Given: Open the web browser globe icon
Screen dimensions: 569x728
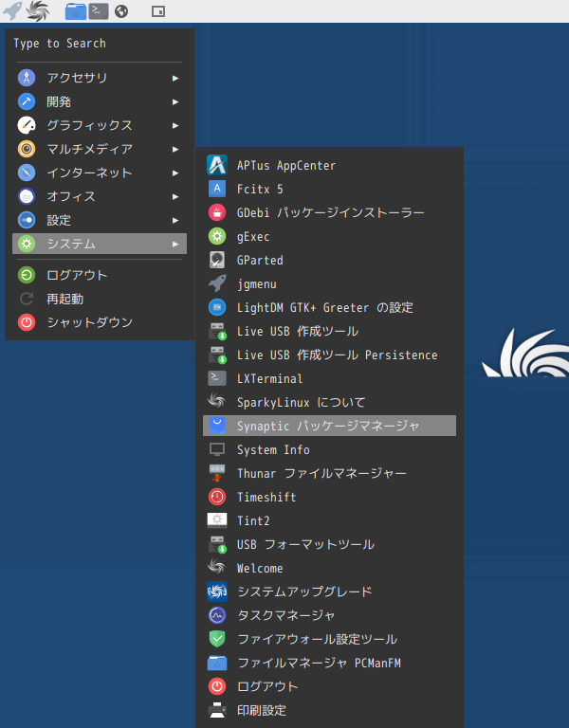Looking at the screenshot, I should [x=121, y=11].
